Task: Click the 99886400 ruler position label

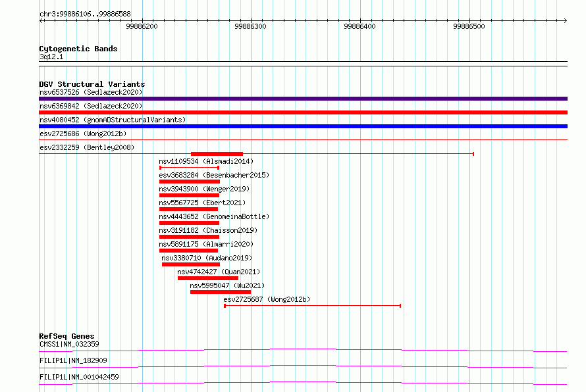Action: coord(360,26)
